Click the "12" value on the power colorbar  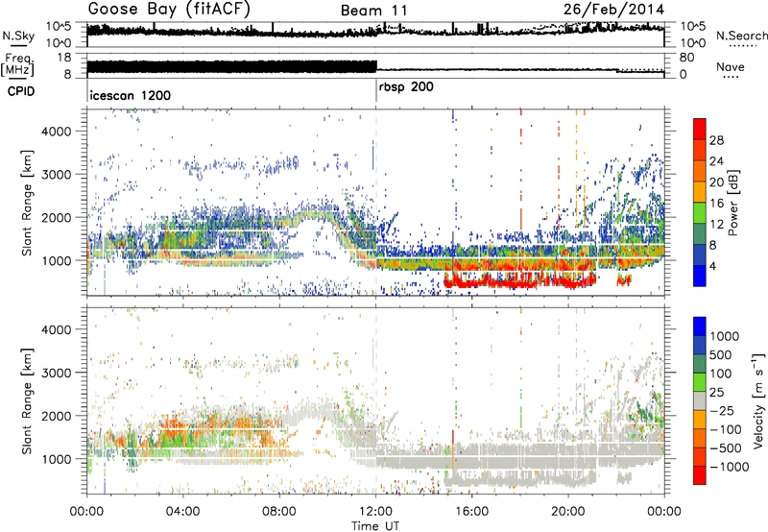[x=716, y=225]
